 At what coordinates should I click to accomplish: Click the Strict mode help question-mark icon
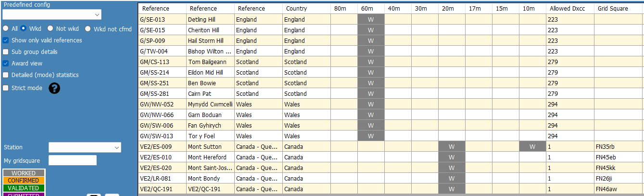click(x=55, y=88)
